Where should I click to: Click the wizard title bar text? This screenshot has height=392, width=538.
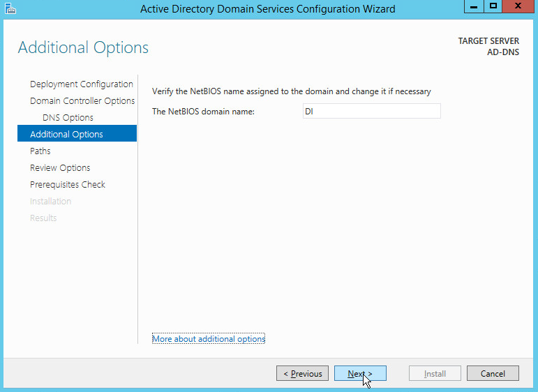(268, 9)
